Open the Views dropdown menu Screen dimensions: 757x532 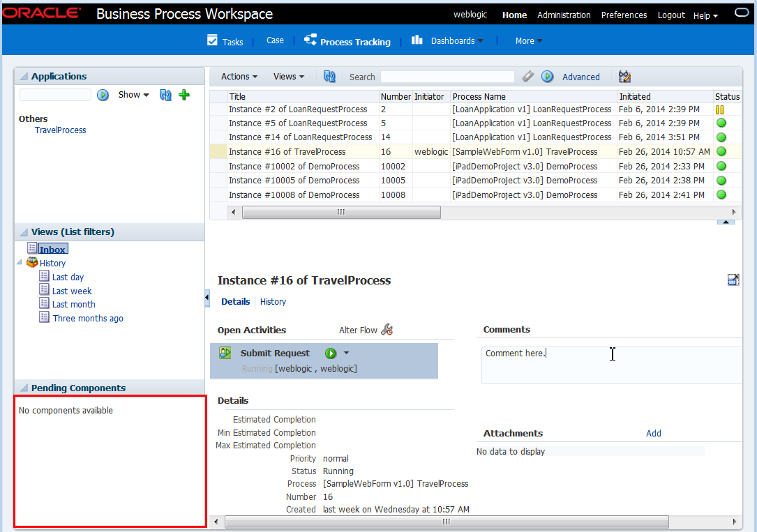pos(289,77)
